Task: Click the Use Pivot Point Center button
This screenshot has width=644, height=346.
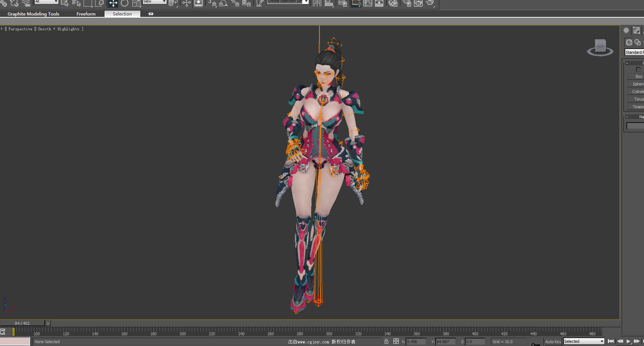Action: (x=173, y=3)
